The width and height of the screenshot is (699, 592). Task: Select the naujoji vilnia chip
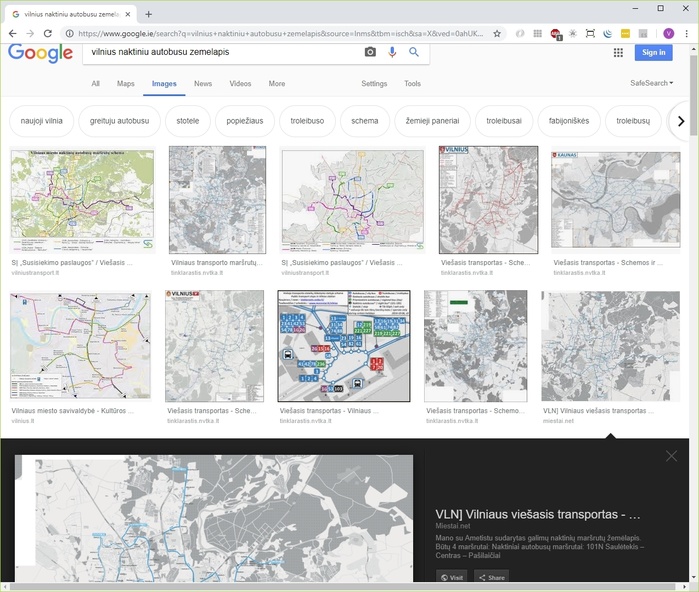(41, 121)
